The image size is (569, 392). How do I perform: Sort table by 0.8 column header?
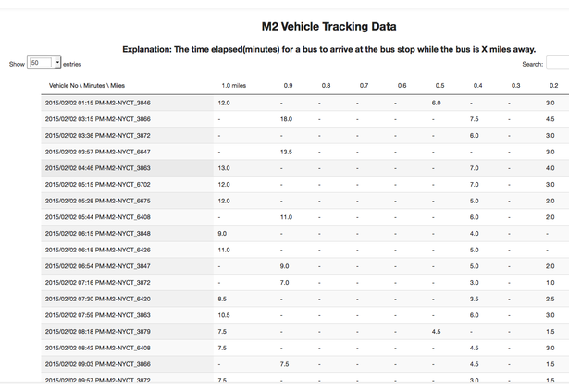click(326, 86)
